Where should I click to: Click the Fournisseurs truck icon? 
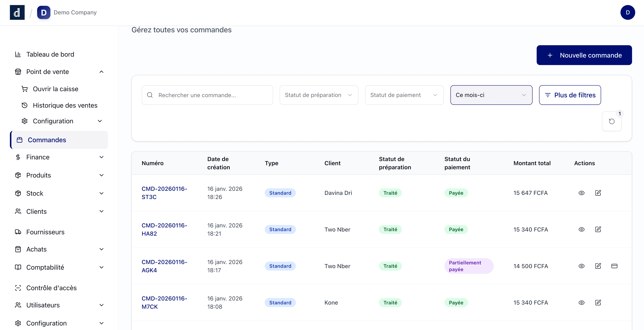(18, 232)
